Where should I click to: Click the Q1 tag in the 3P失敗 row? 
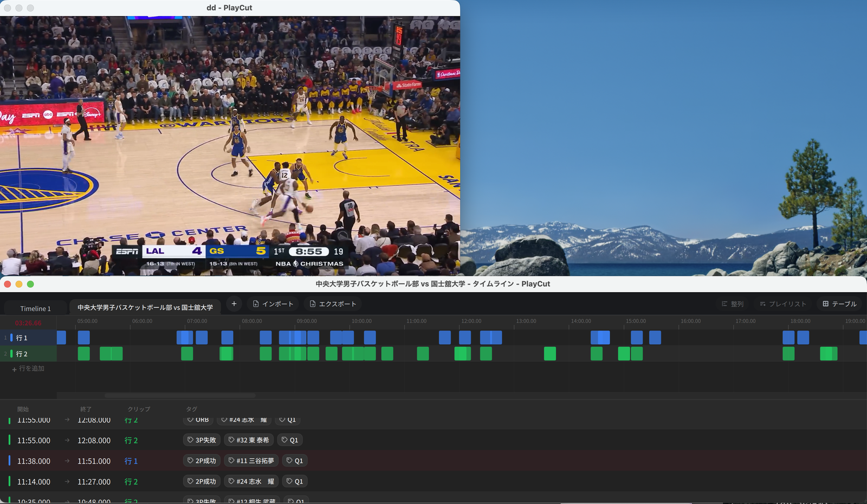[290, 440]
